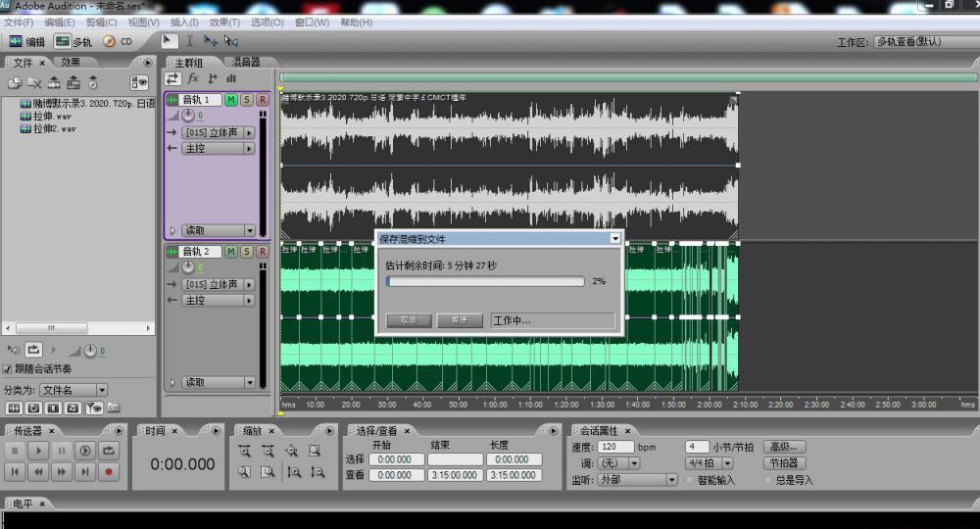Click Zoom In Vertically icon in 缩放 panel
Image resolution: width=980 pixels, height=529 pixels.
(x=294, y=472)
